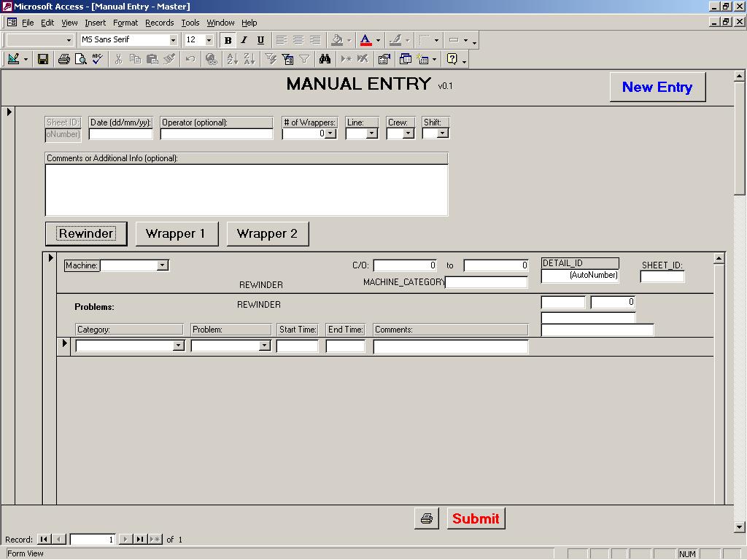Click the Design View toolbar icon
The height and width of the screenshot is (560, 747).
click(x=13, y=59)
